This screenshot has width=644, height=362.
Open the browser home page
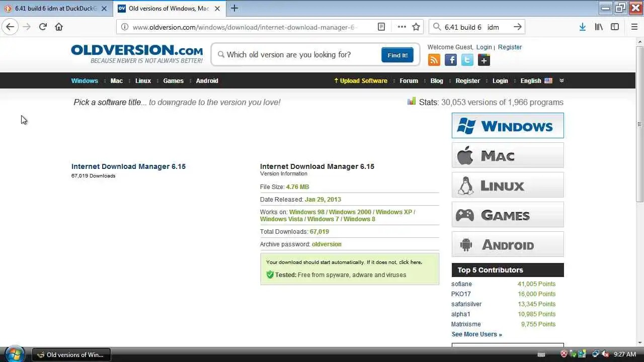point(59,27)
